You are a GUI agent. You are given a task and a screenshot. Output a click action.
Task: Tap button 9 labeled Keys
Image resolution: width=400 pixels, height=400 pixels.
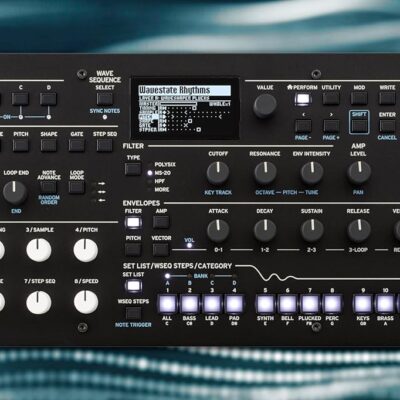click(363, 304)
